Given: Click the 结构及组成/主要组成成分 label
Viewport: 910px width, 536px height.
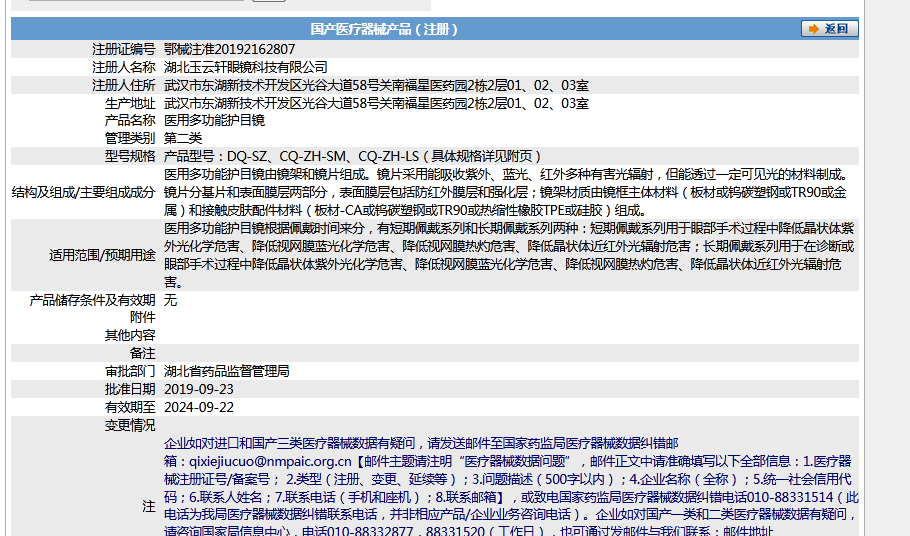Looking at the screenshot, I should pyautogui.click(x=84, y=193).
